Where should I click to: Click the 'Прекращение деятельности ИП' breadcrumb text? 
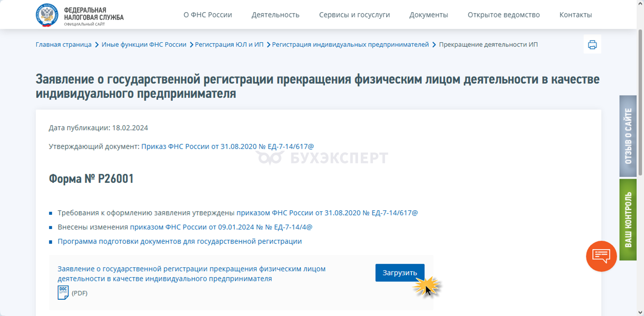(488, 44)
